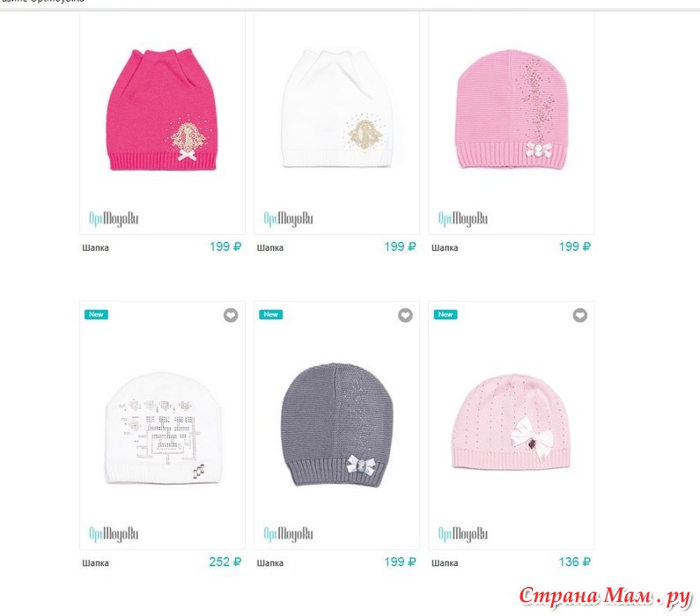This screenshot has width=700, height=616.
Task: Click the 252 ₽ price label
Action: (x=225, y=562)
